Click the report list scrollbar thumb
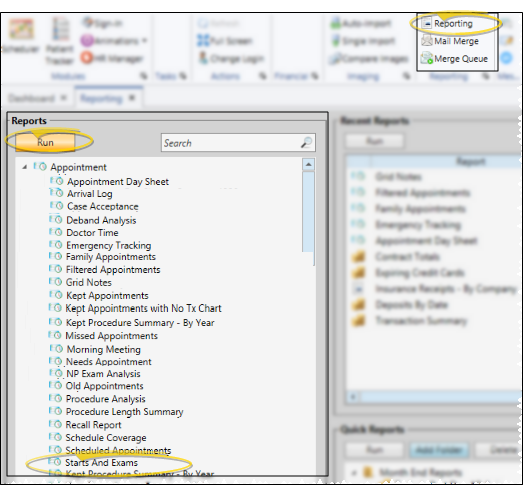 pos(308,212)
